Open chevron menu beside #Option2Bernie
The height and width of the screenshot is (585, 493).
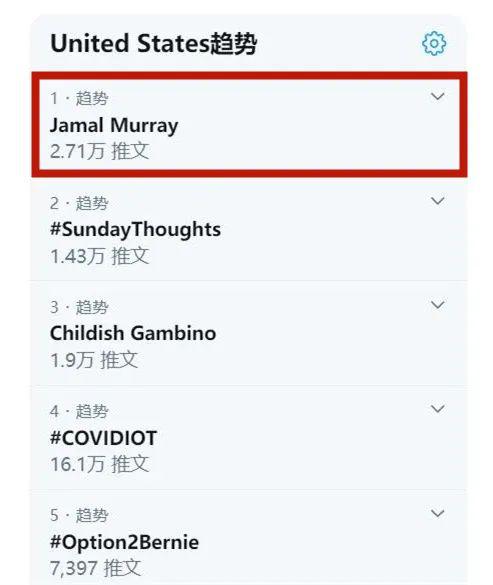coord(437,513)
